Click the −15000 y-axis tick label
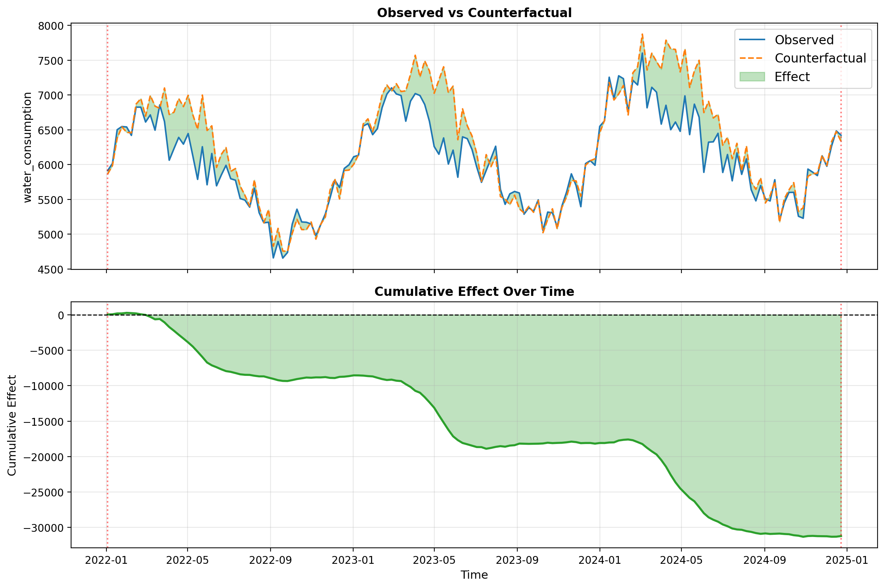 [44, 422]
